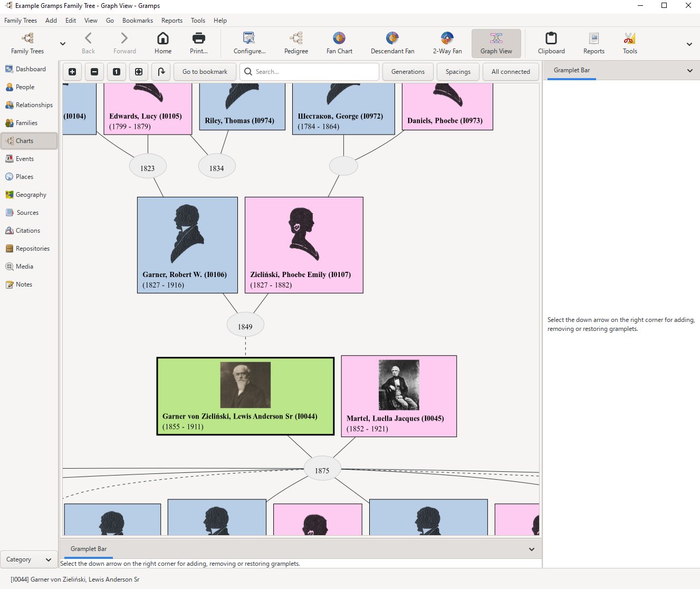Open the Help menu
This screenshot has width=700, height=589.
[220, 21]
